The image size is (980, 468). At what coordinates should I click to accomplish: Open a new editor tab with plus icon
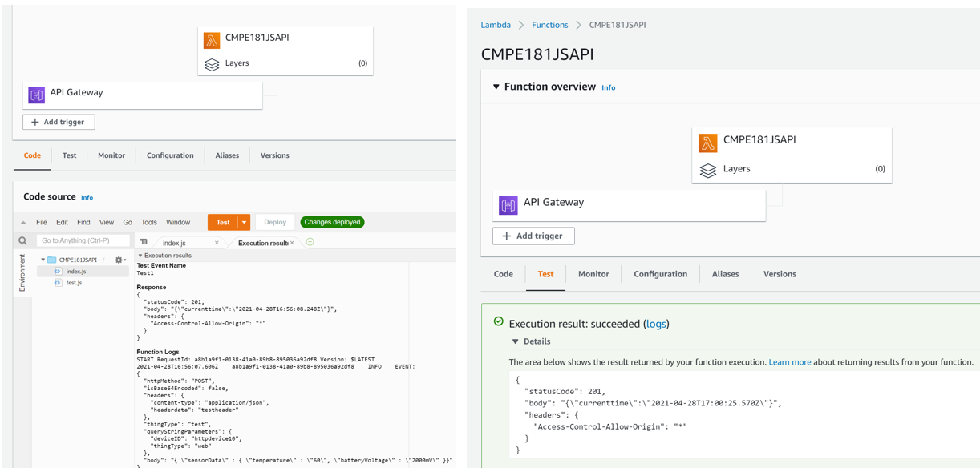tap(310, 242)
